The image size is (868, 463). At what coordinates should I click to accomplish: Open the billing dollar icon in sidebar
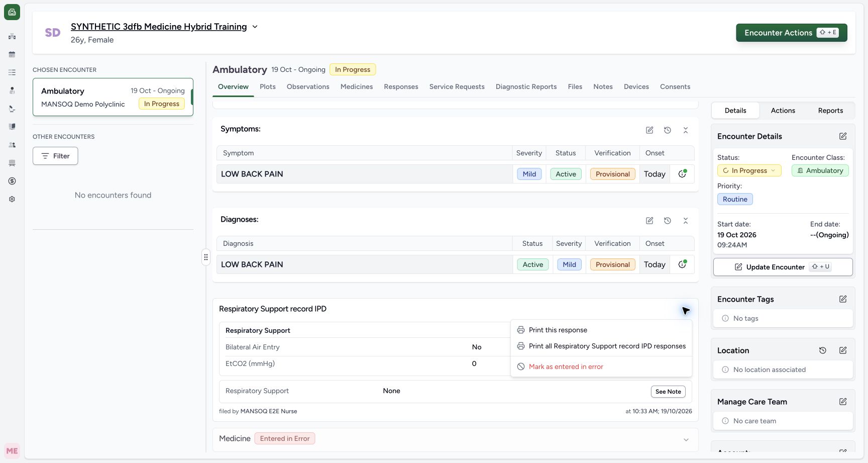12,181
